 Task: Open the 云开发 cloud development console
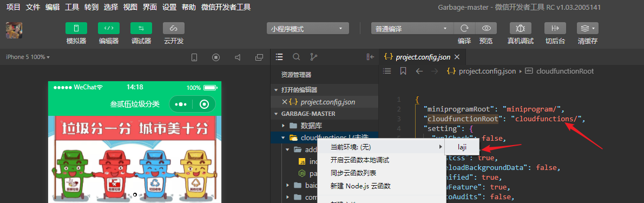[x=173, y=28]
